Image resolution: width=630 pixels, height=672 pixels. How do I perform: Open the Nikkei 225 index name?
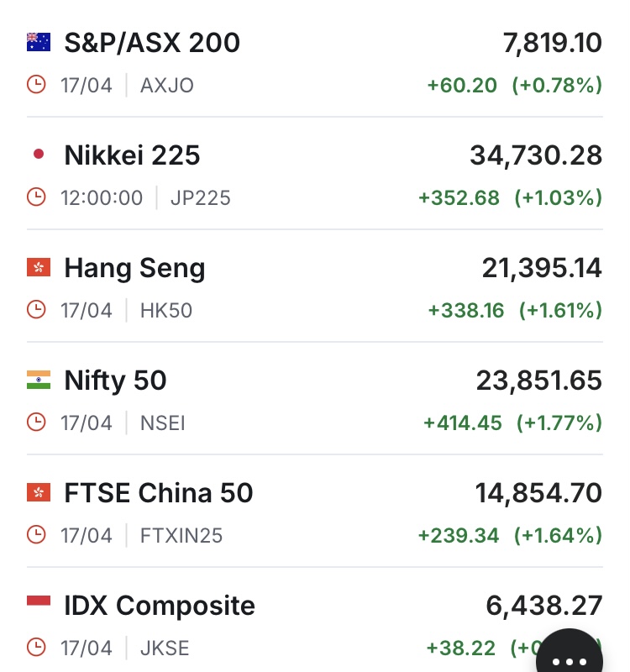(132, 155)
